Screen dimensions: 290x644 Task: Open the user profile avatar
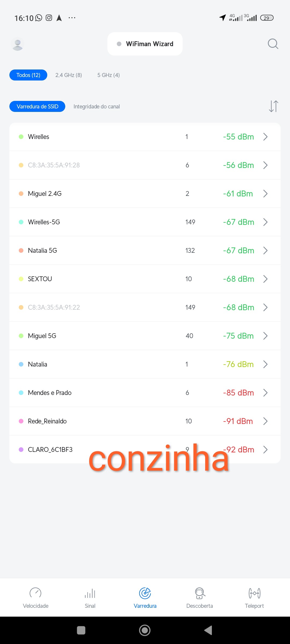click(18, 44)
